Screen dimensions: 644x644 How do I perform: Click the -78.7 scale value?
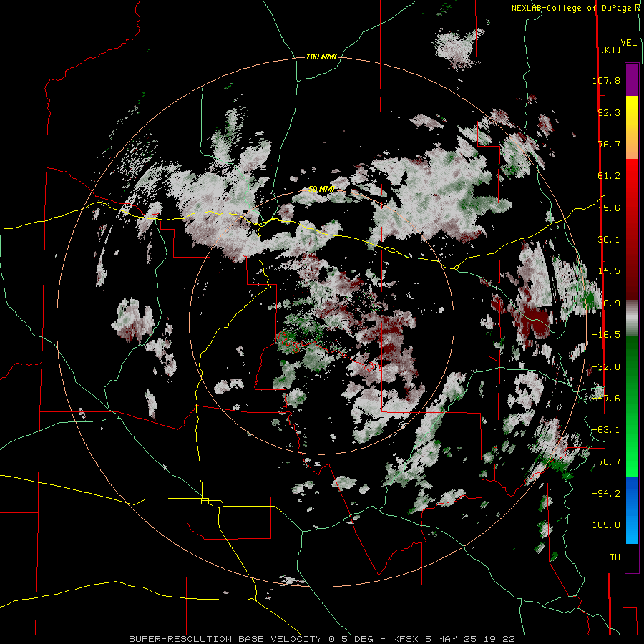pyautogui.click(x=606, y=462)
